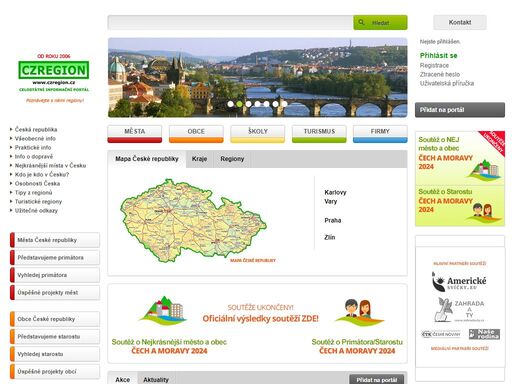Click the Přihlásit se link
This screenshot has width=512, height=384.
click(438, 56)
